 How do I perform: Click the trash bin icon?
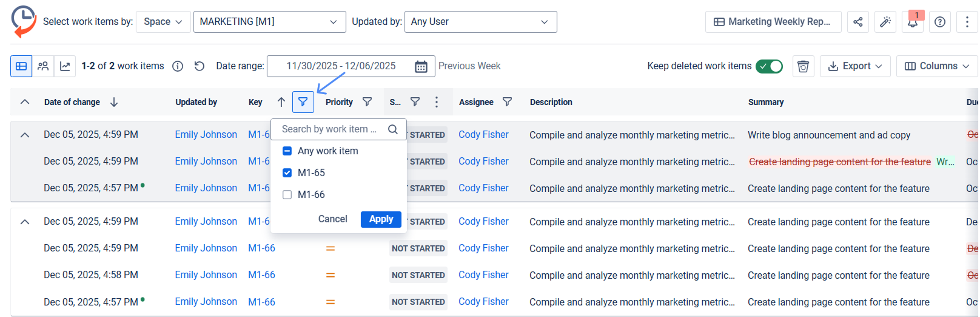(x=803, y=66)
